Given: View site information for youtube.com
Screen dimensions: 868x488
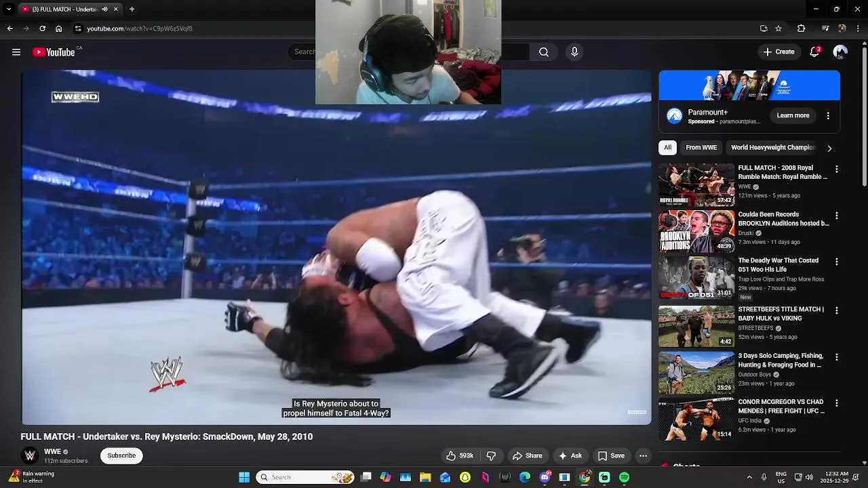Looking at the screenshot, I should 78,28.
